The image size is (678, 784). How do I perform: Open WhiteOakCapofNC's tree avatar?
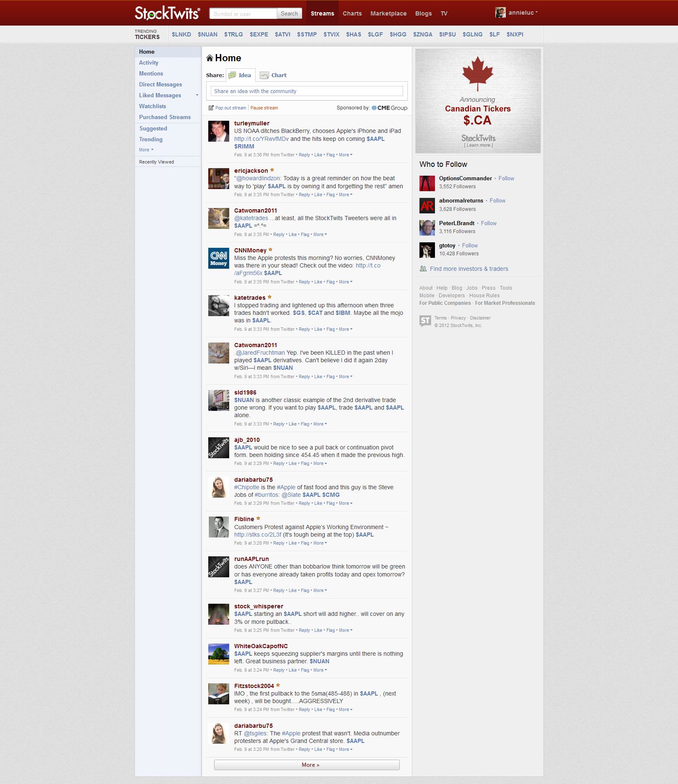pos(219,654)
